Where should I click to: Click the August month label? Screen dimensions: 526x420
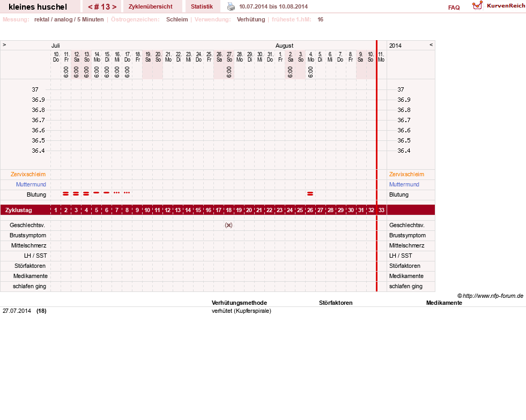coord(284,46)
